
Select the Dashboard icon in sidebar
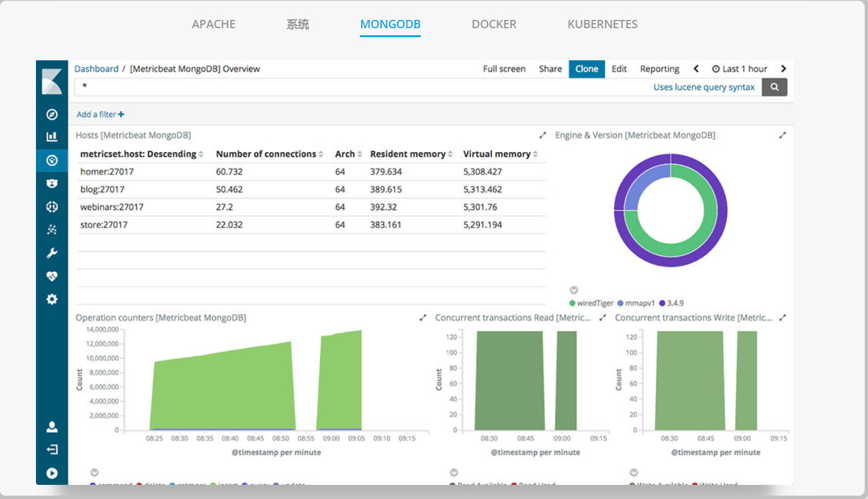(x=52, y=160)
